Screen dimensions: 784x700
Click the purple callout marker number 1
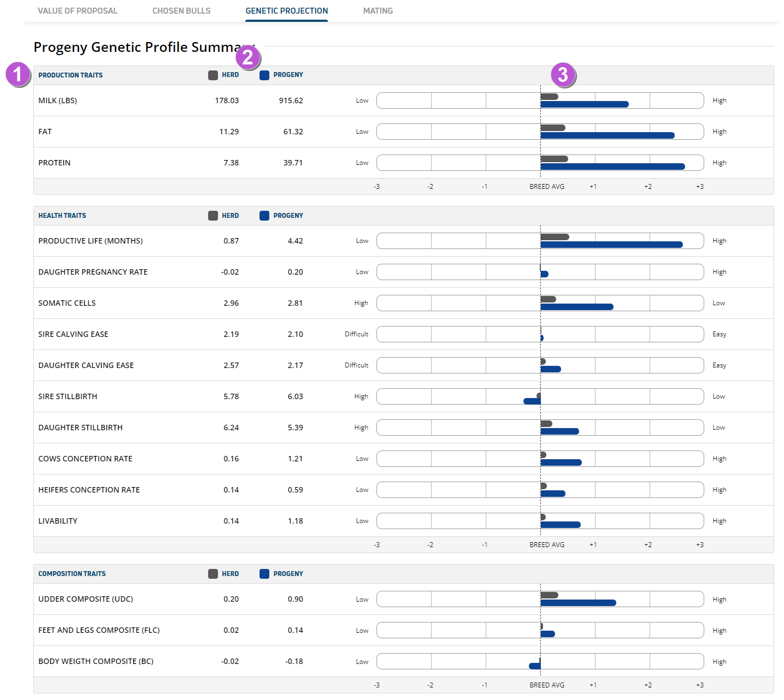[17, 74]
